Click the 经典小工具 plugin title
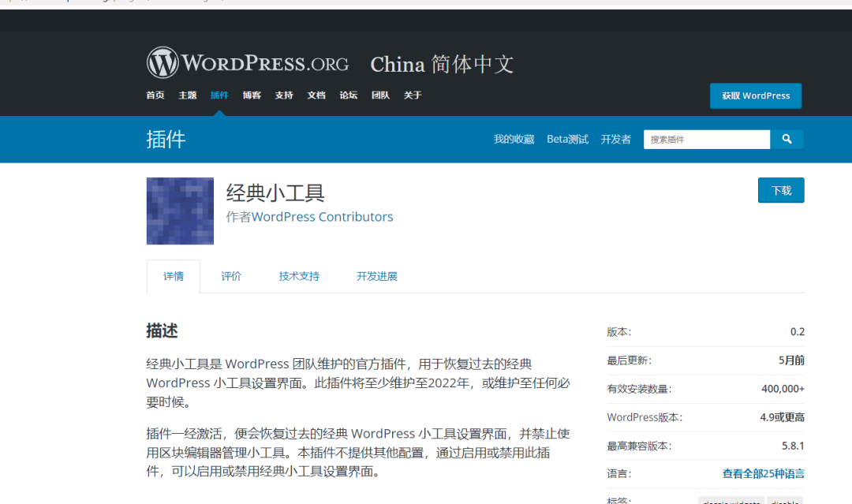 click(x=275, y=192)
